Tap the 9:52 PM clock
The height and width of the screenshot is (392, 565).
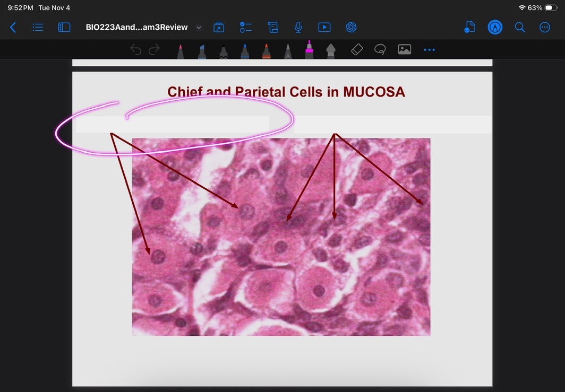(20, 7)
